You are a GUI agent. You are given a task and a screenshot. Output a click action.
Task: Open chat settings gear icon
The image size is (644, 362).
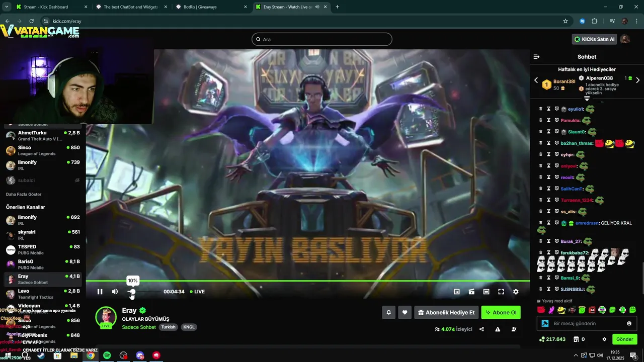pyautogui.click(x=604, y=339)
